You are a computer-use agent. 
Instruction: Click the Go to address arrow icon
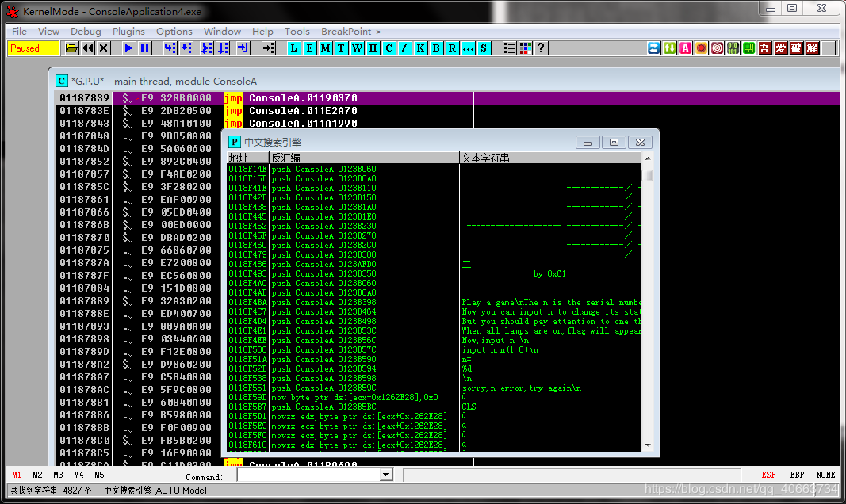[x=268, y=48]
